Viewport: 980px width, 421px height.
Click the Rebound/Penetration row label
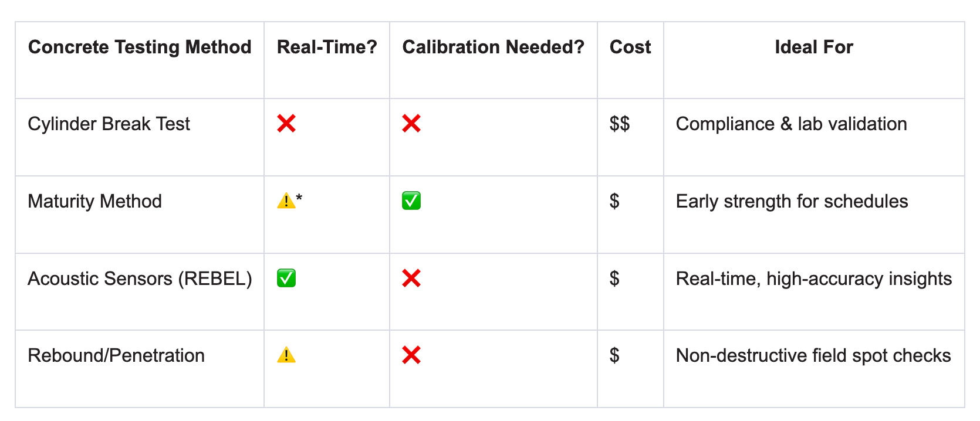click(116, 355)
